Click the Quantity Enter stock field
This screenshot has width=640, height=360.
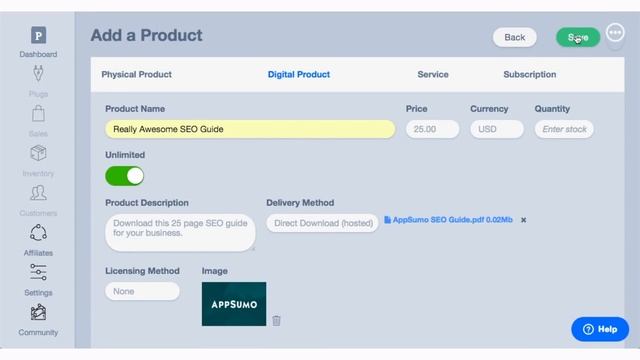pyautogui.click(x=564, y=129)
